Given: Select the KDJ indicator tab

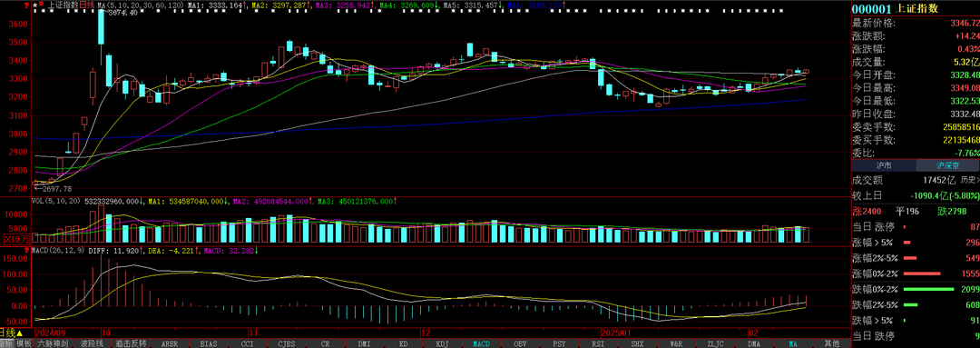Looking at the screenshot, I should (x=442, y=343).
